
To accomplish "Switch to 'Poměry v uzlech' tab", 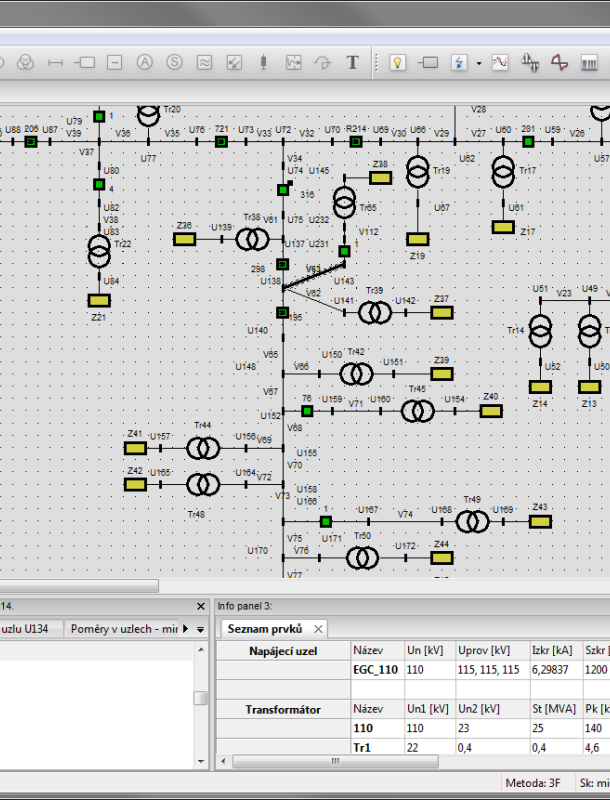I will coord(124,629).
